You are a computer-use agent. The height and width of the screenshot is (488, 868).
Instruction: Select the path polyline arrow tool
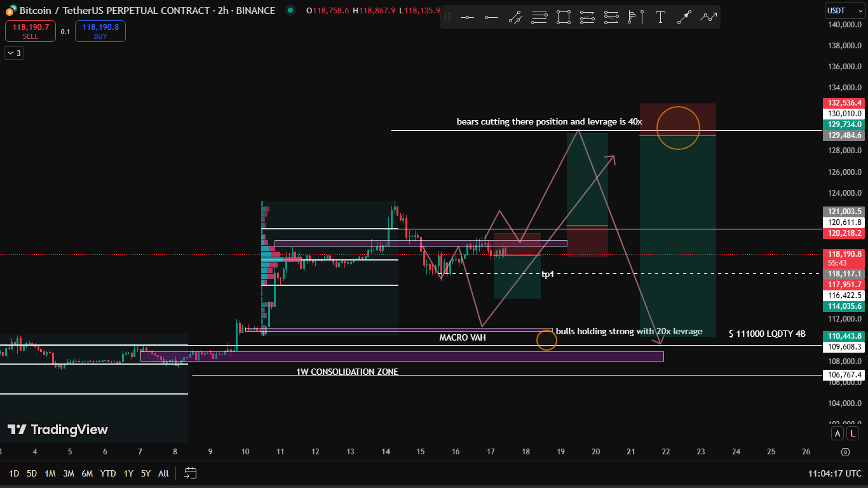709,17
